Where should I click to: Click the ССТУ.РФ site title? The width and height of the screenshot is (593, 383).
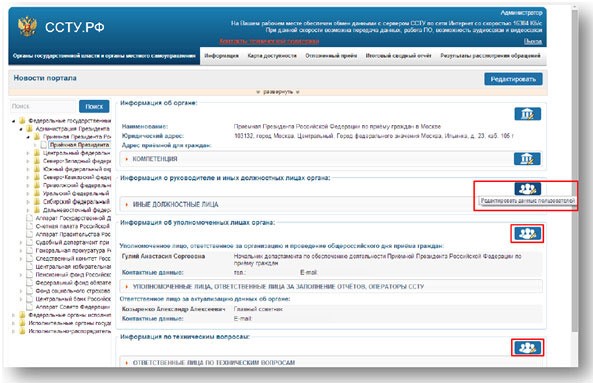pyautogui.click(x=75, y=27)
